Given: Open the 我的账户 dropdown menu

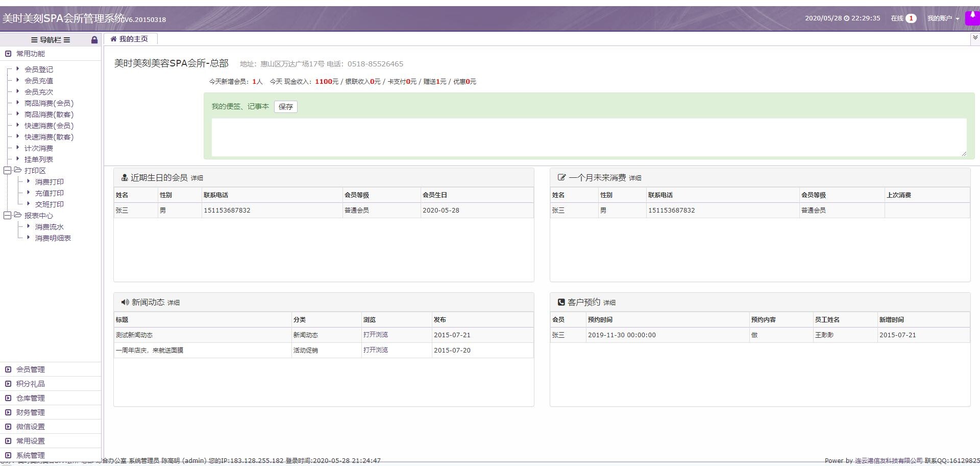Looking at the screenshot, I should (x=943, y=18).
